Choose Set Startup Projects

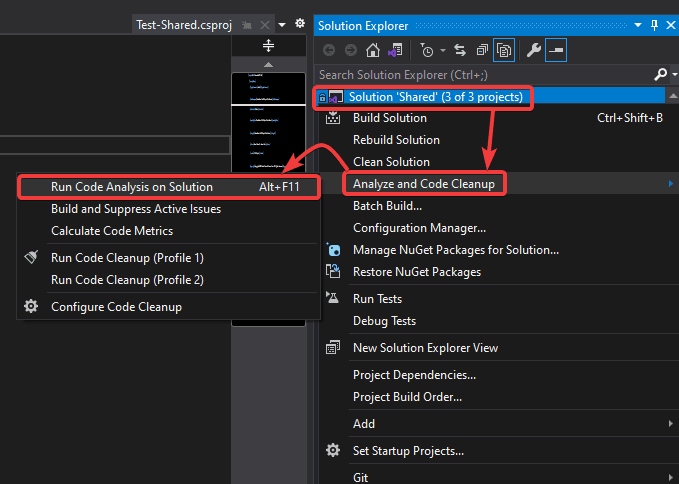pyautogui.click(x=408, y=451)
